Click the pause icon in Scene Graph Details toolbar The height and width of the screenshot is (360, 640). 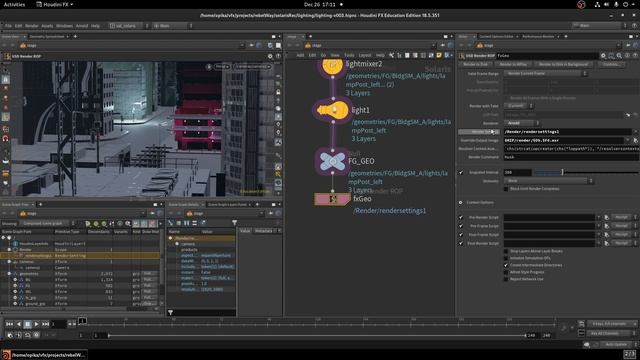pos(187,223)
